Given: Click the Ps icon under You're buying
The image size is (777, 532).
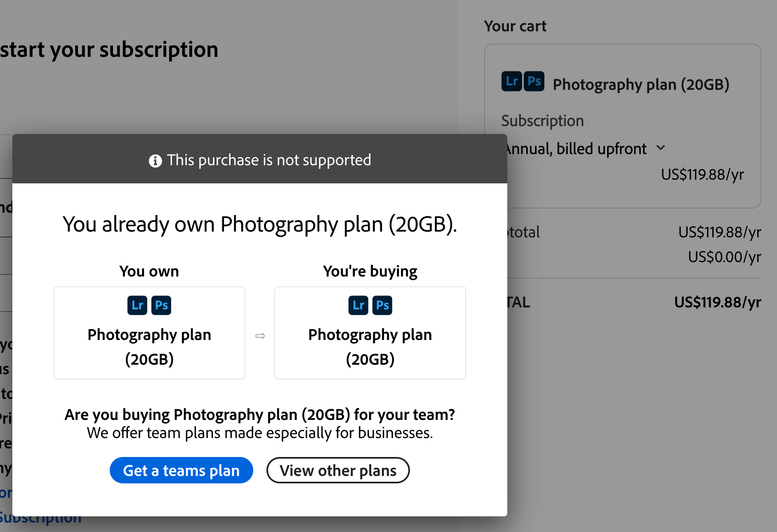Looking at the screenshot, I should click(382, 305).
